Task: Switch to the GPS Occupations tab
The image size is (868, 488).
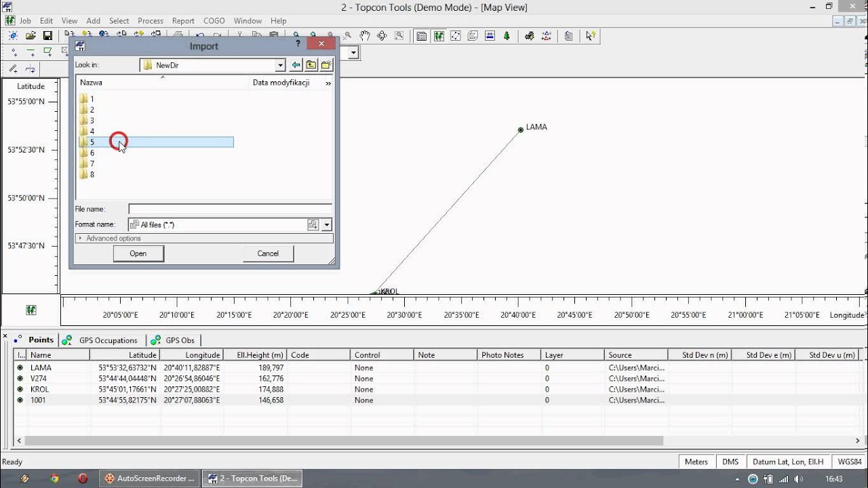Action: coord(102,340)
